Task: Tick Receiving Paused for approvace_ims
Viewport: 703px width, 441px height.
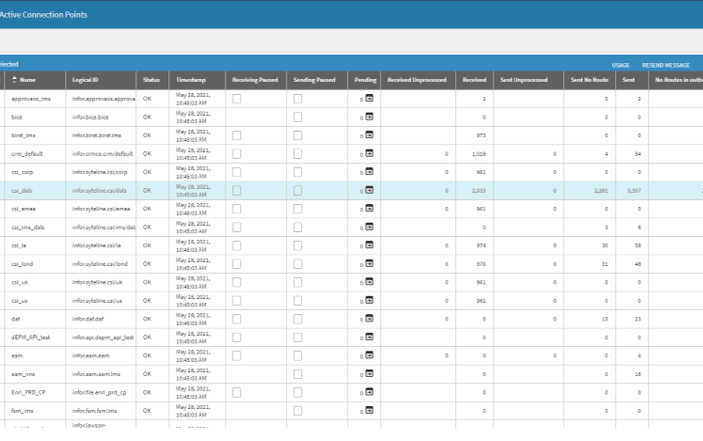Action: click(x=237, y=99)
